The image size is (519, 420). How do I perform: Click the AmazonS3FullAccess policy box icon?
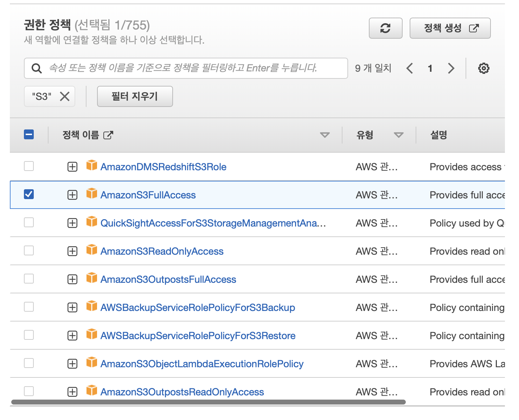tap(92, 193)
